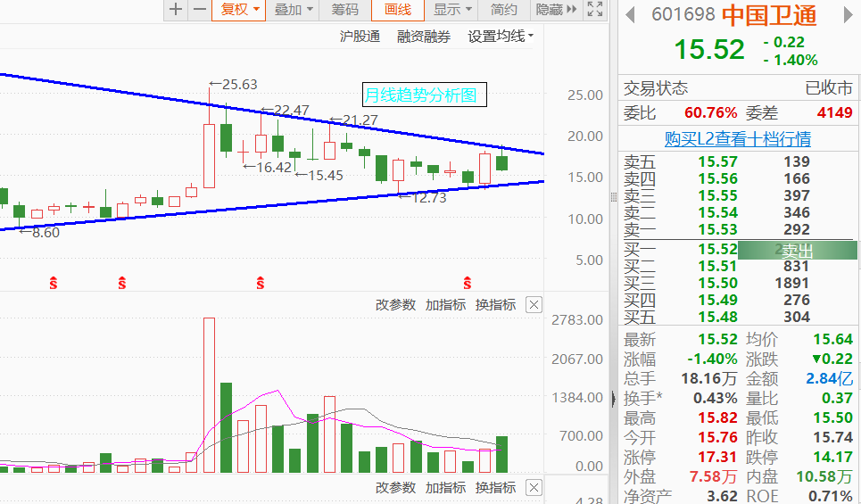Click the panel splitter grip handle
861x504 pixels.
[x=613, y=198]
